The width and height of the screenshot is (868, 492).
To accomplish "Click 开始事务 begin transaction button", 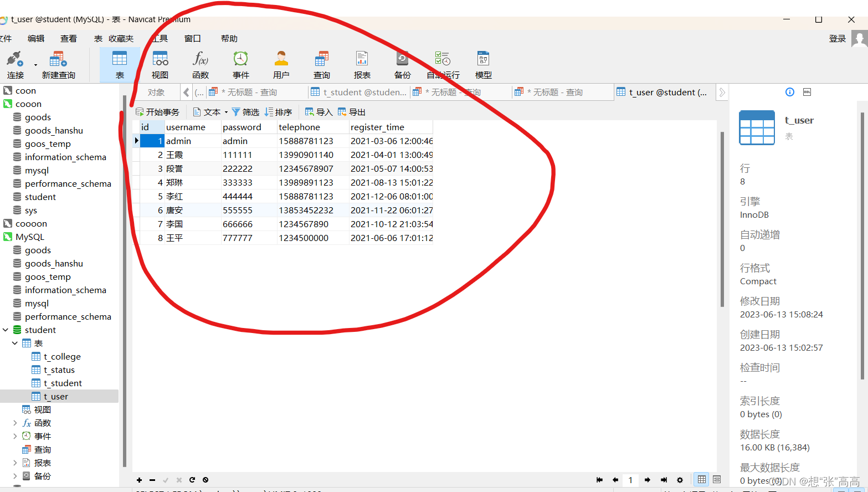I will pos(157,112).
